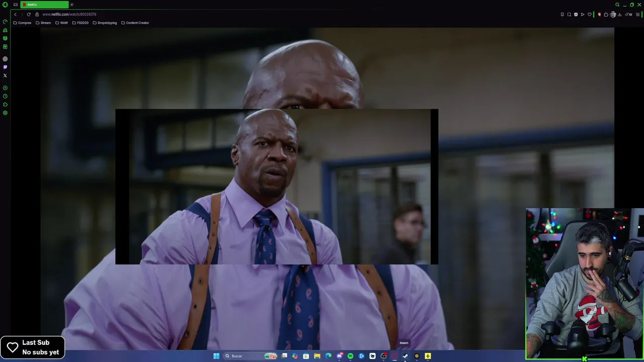Go forward to the next page

(22, 14)
